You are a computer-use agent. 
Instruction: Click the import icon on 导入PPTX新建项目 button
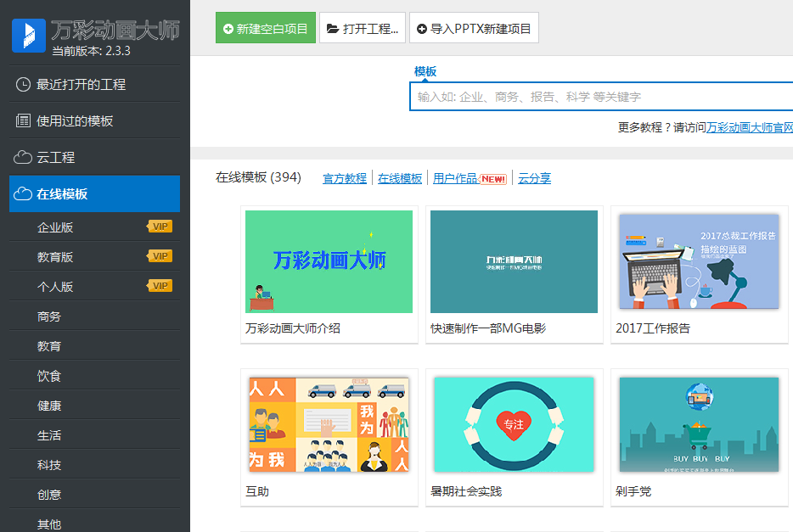(423, 27)
